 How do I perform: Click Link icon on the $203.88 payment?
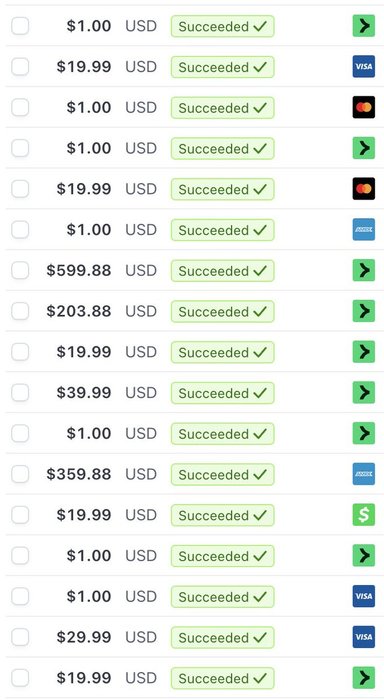pyautogui.click(x=363, y=311)
